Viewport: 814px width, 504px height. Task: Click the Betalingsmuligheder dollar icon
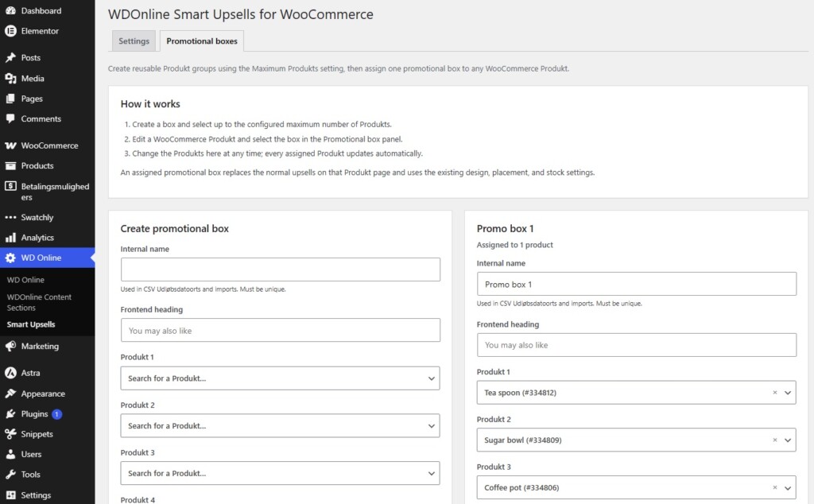click(10, 186)
